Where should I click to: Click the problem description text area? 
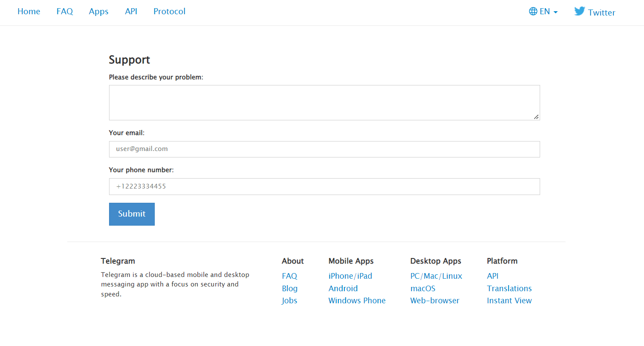coord(324,103)
